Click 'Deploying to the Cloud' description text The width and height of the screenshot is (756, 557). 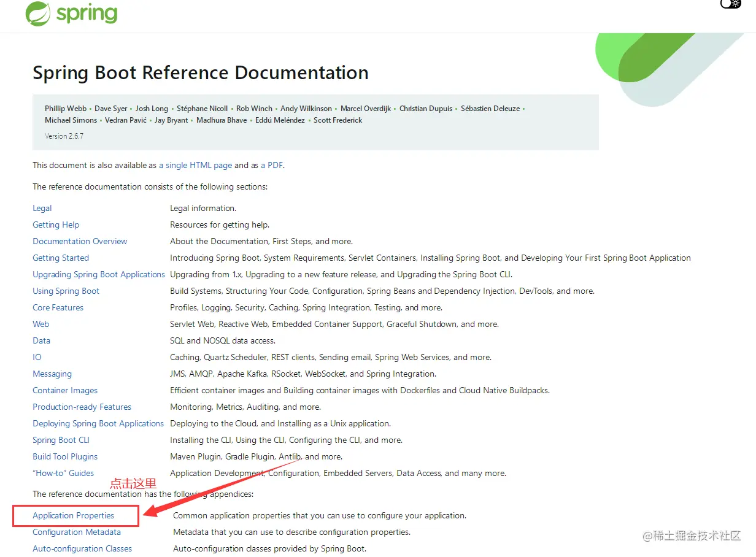click(280, 424)
